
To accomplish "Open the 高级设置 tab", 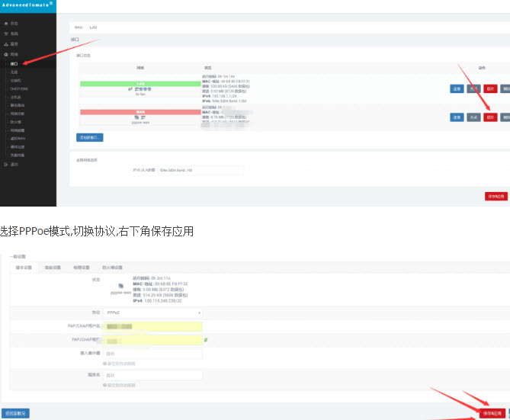I will (x=52, y=268).
